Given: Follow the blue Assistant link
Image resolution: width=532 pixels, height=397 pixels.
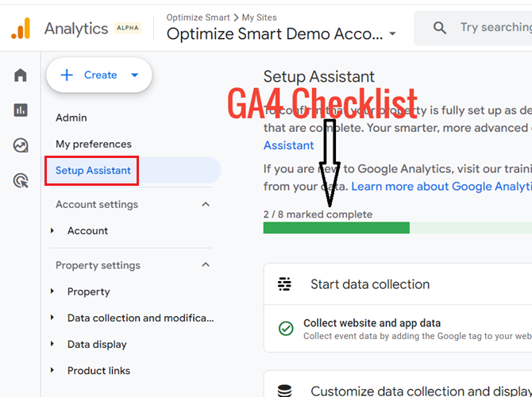Looking at the screenshot, I should pyautogui.click(x=289, y=145).
